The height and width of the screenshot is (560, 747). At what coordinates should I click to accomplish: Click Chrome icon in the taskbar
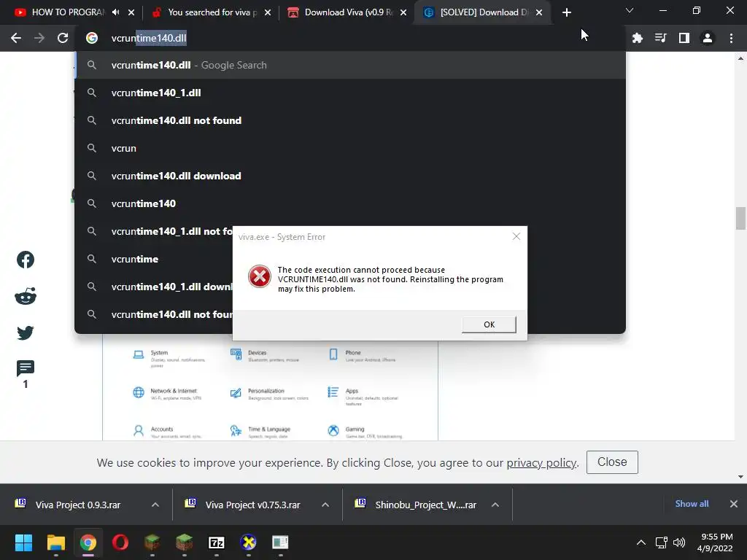point(88,542)
